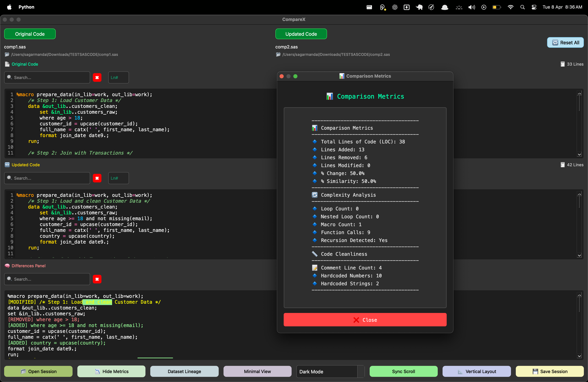
Task: Close the Comparison Metrics dialog
Action: pyautogui.click(x=365, y=320)
